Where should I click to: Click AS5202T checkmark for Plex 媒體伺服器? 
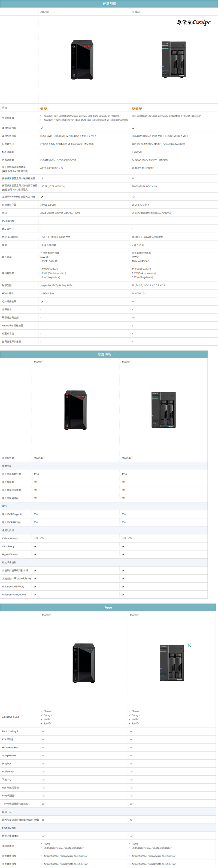point(43,788)
